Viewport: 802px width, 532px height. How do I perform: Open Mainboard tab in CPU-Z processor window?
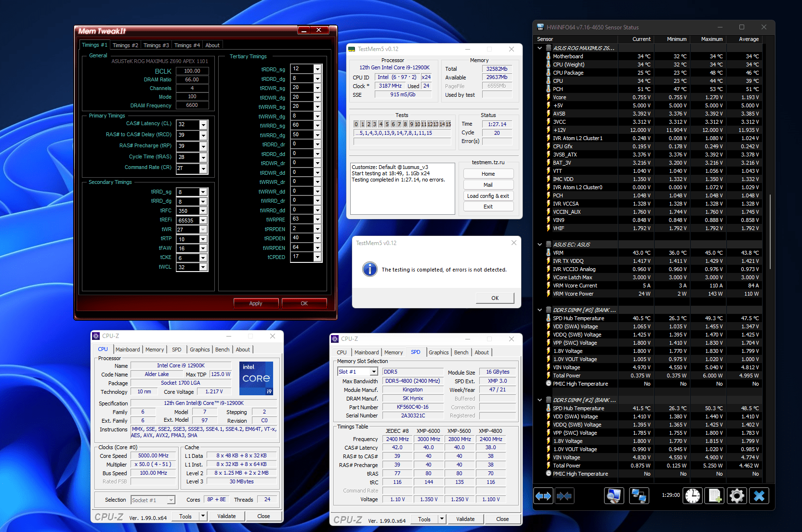click(128, 350)
